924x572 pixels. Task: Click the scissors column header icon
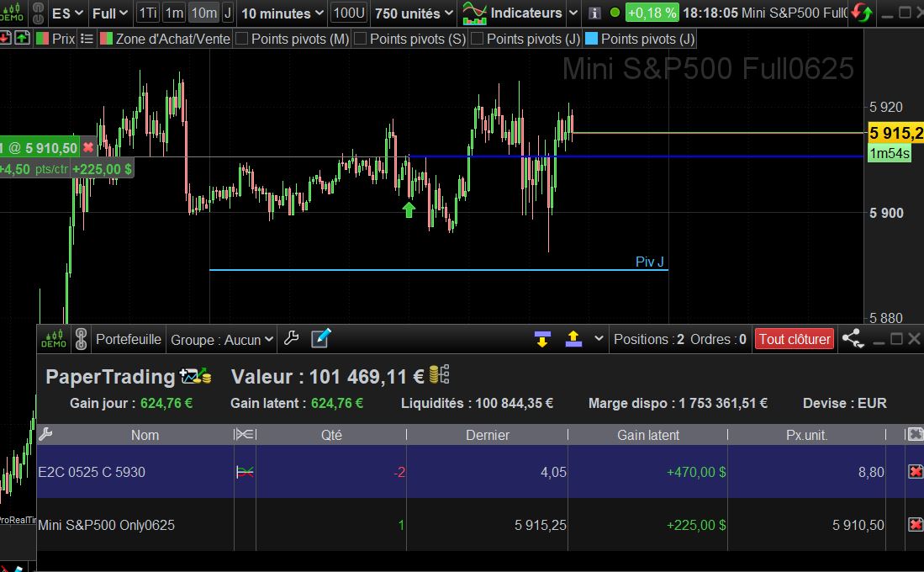[245, 435]
